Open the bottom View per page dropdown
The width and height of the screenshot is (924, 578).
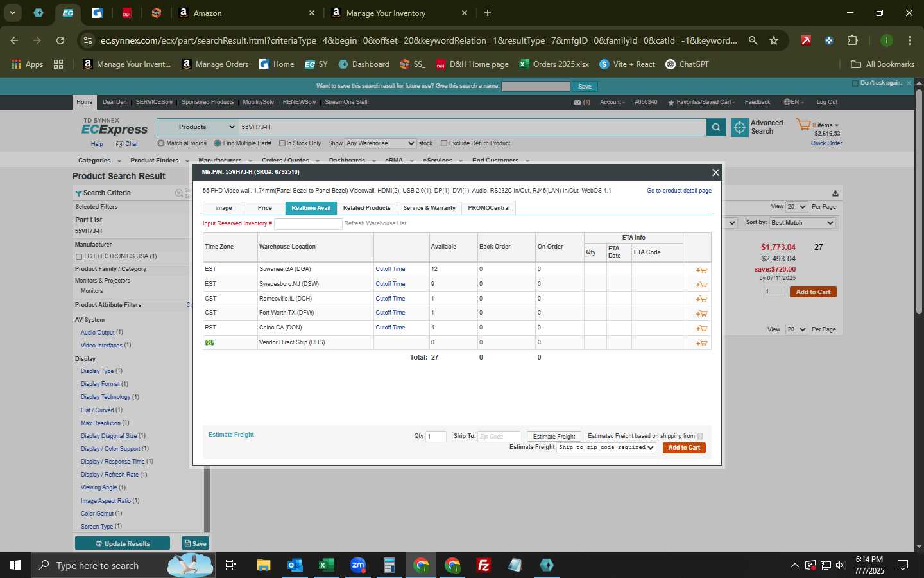pos(796,329)
